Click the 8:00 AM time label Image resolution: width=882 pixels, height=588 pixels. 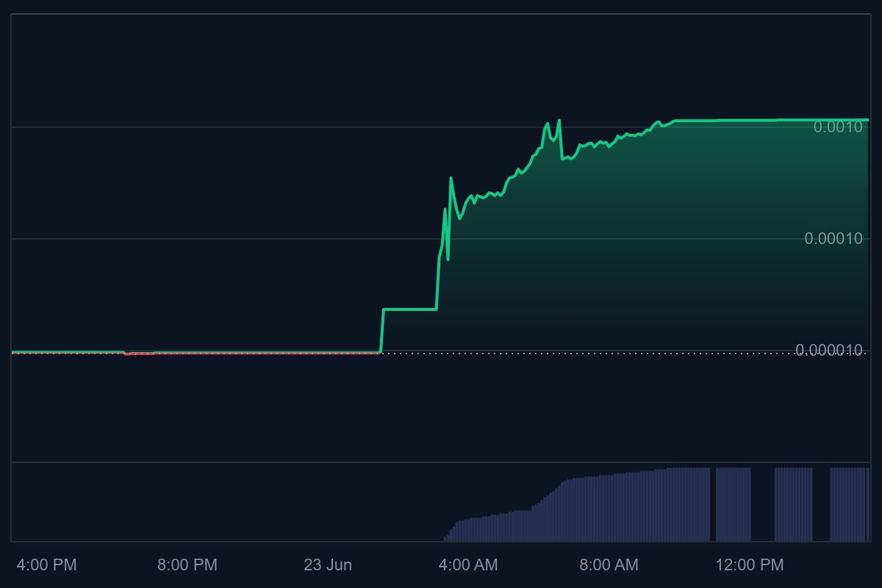tap(609, 564)
